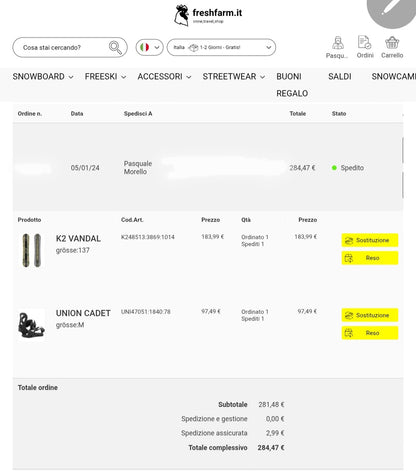This screenshot has width=416, height=471.
Task: Click the Totale complessivo value 284,47 €
Action: [271, 448]
